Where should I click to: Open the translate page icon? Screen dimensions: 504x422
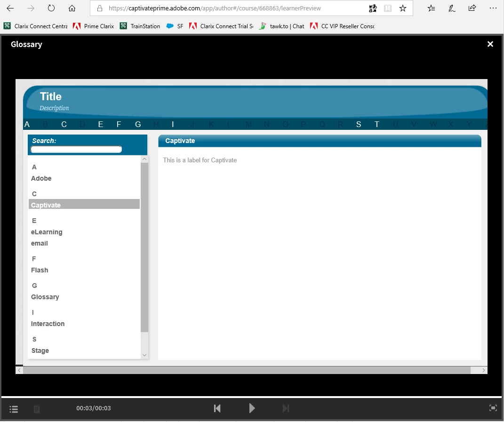(x=373, y=8)
